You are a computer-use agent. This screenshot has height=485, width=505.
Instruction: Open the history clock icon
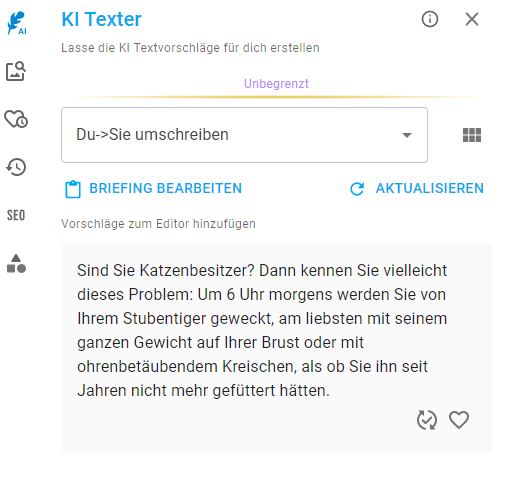point(16,167)
